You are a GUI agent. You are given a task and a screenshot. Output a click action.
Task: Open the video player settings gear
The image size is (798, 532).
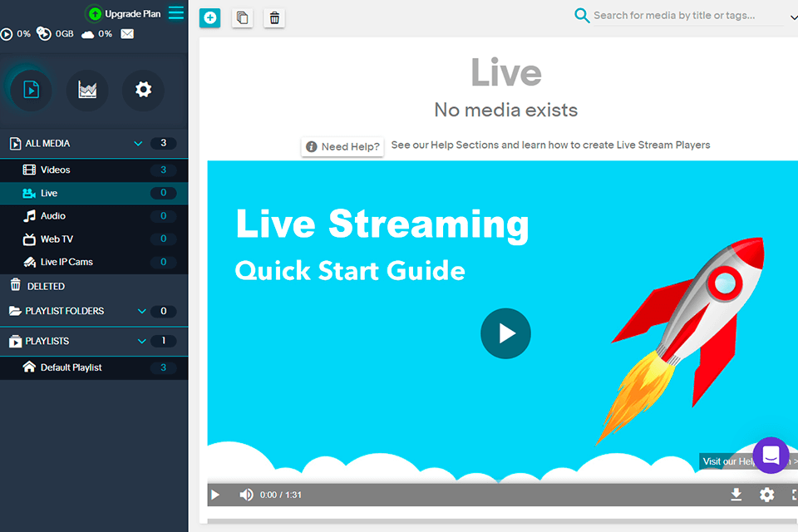(766, 495)
